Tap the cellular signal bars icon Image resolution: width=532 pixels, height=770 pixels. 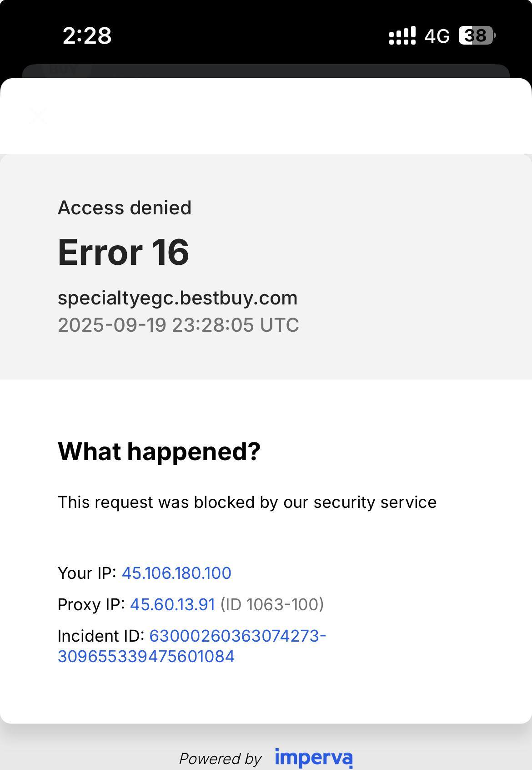[x=402, y=35]
